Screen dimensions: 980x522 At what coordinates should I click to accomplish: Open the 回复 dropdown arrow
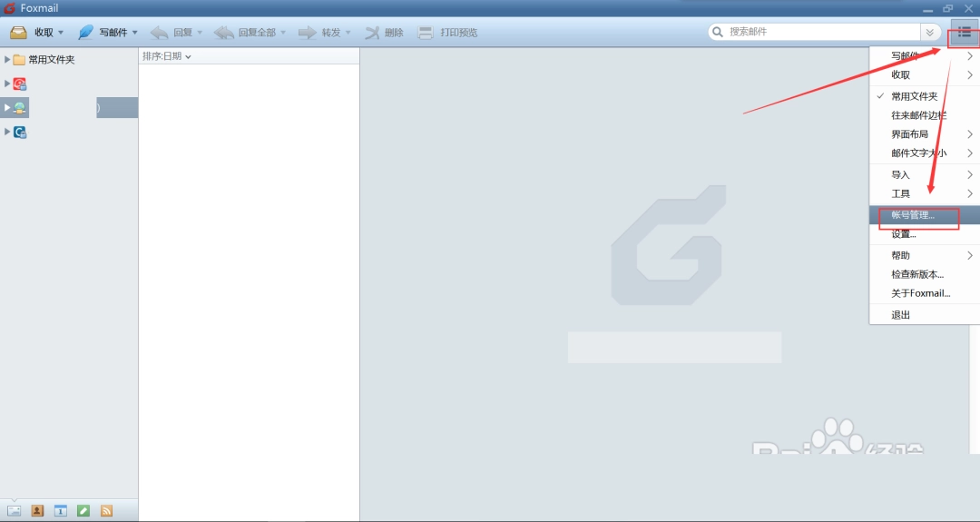click(200, 33)
